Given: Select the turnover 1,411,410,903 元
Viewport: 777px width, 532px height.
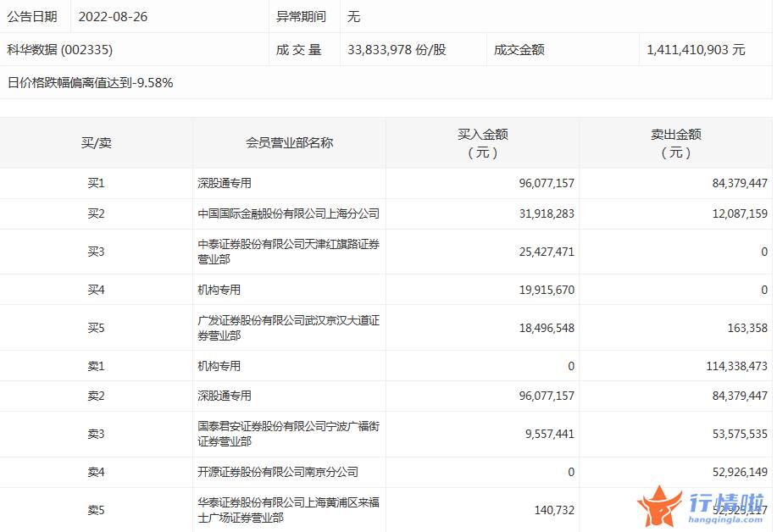Looking at the screenshot, I should click(696, 49).
